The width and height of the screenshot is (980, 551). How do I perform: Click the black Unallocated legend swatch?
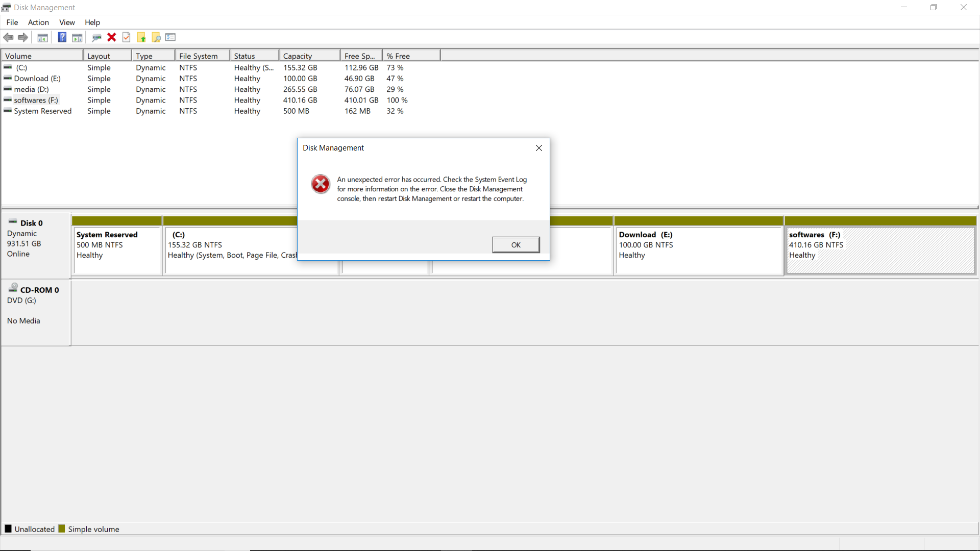click(x=8, y=529)
